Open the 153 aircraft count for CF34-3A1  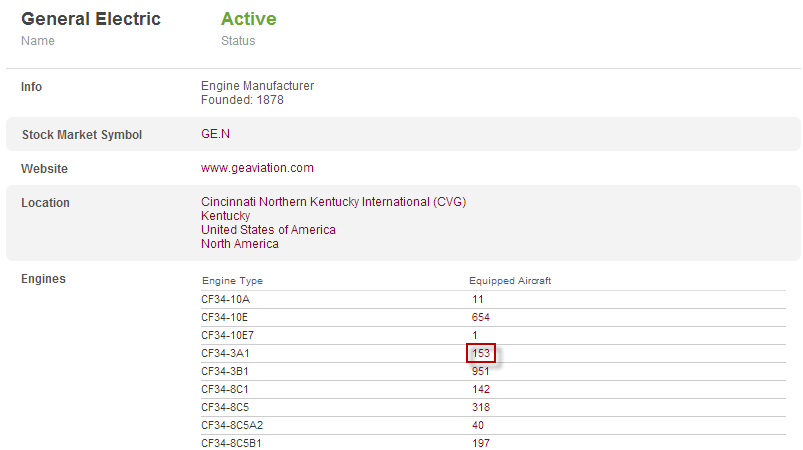pos(480,353)
